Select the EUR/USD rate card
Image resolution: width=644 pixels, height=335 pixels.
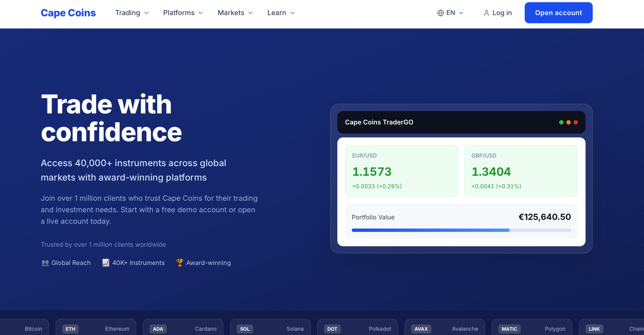click(401, 171)
